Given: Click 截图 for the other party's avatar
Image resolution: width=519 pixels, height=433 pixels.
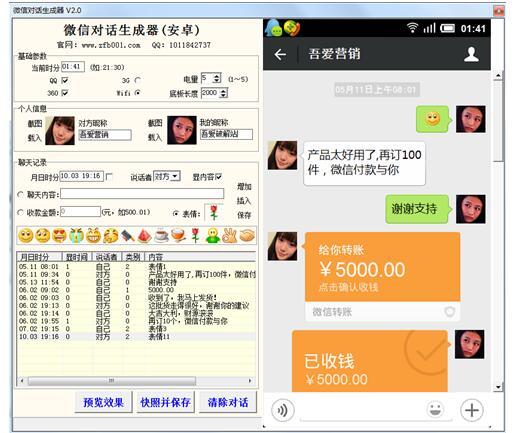Looking at the screenshot, I should click(35, 124).
